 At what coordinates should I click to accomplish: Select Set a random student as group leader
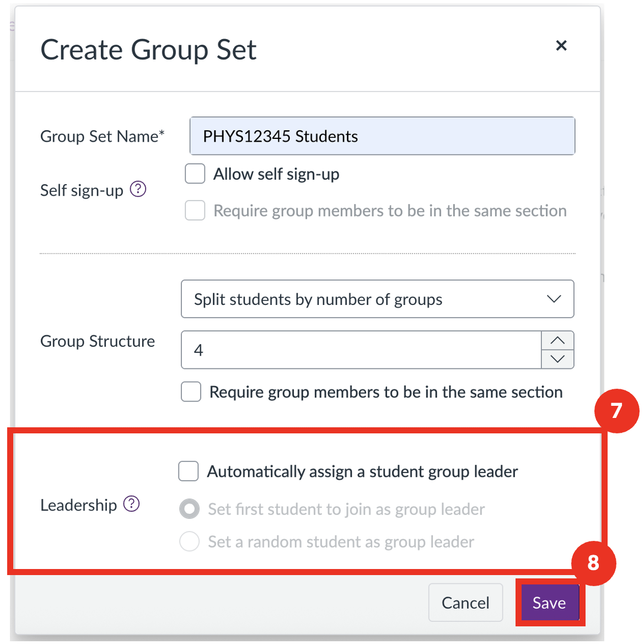coord(189,541)
